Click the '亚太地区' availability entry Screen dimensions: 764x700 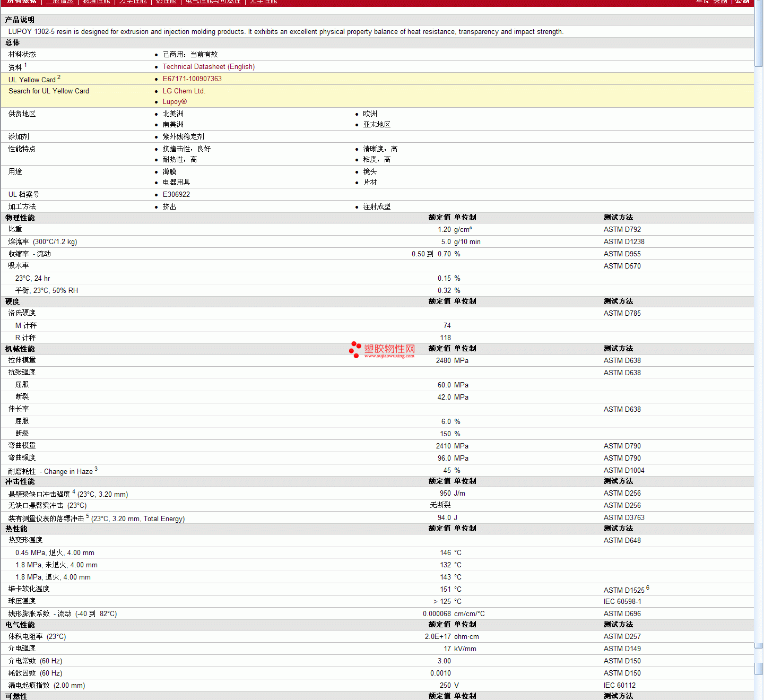[x=377, y=125]
